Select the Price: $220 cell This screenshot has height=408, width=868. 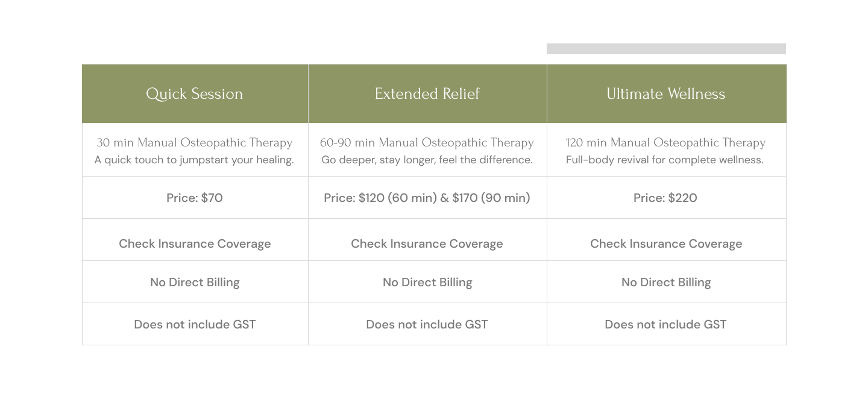pyautogui.click(x=665, y=198)
